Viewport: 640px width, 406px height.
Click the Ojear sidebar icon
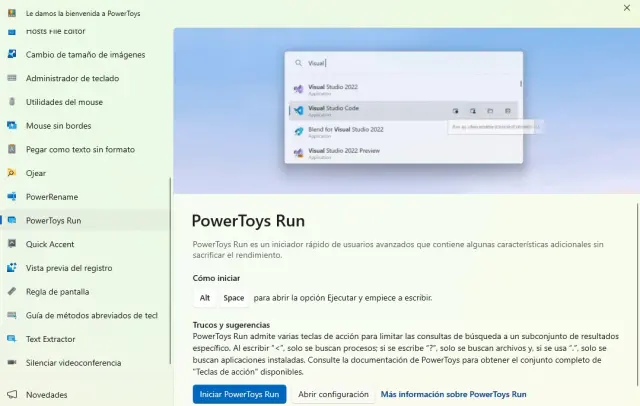pyautogui.click(x=11, y=173)
